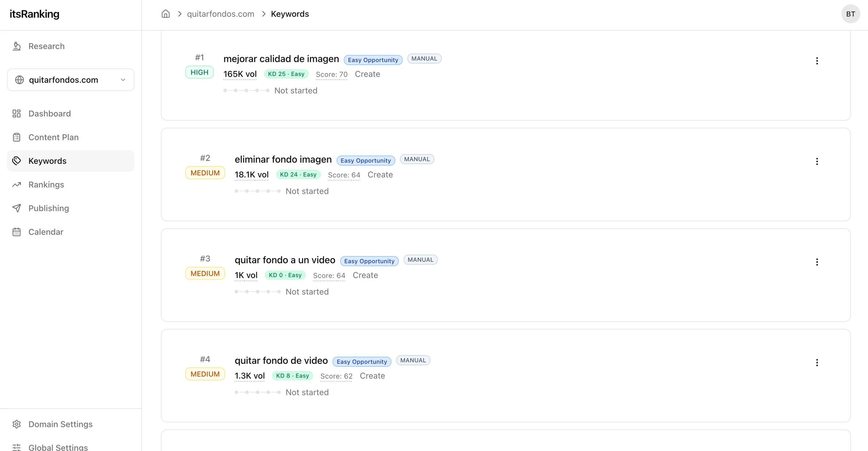The height and width of the screenshot is (451, 868).
Task: Open Score: 70 for mejorar calidad de imagen
Action: click(x=331, y=74)
